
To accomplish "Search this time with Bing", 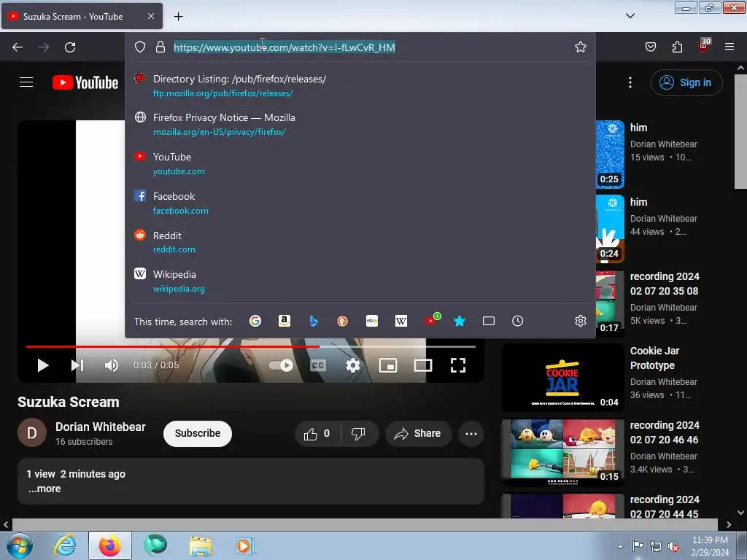I will point(314,321).
